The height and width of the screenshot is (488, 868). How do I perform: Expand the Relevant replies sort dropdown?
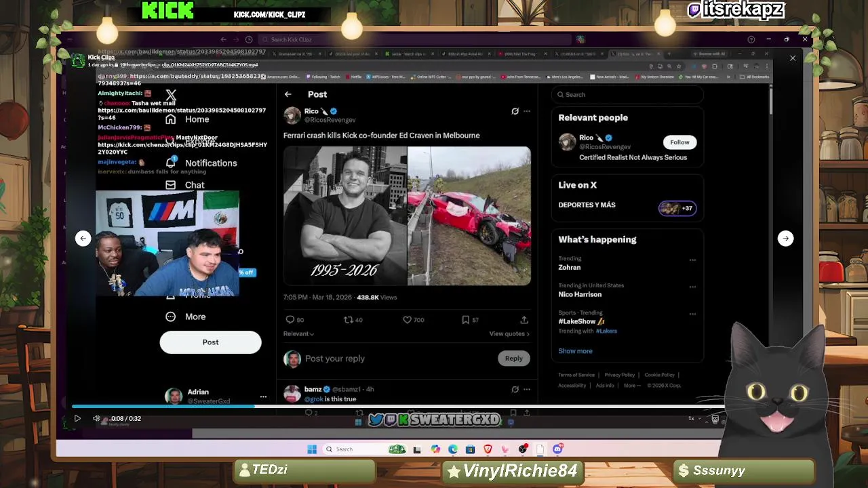click(x=298, y=334)
